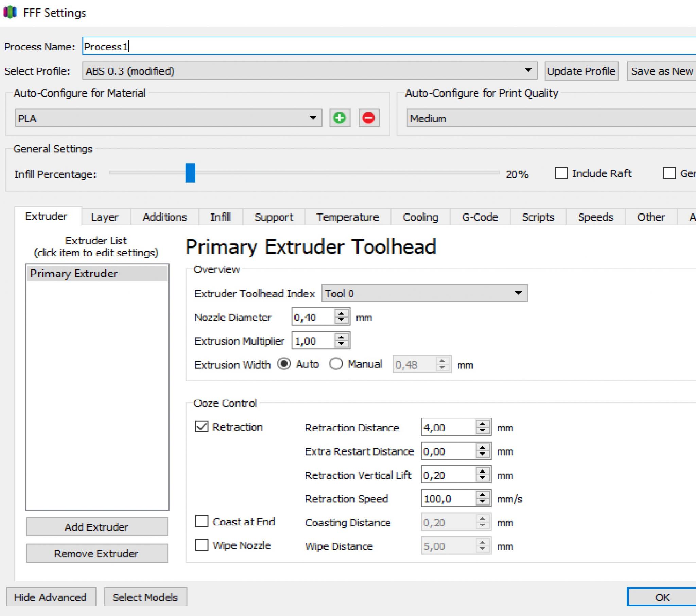Click the green add material icon

[x=339, y=118]
